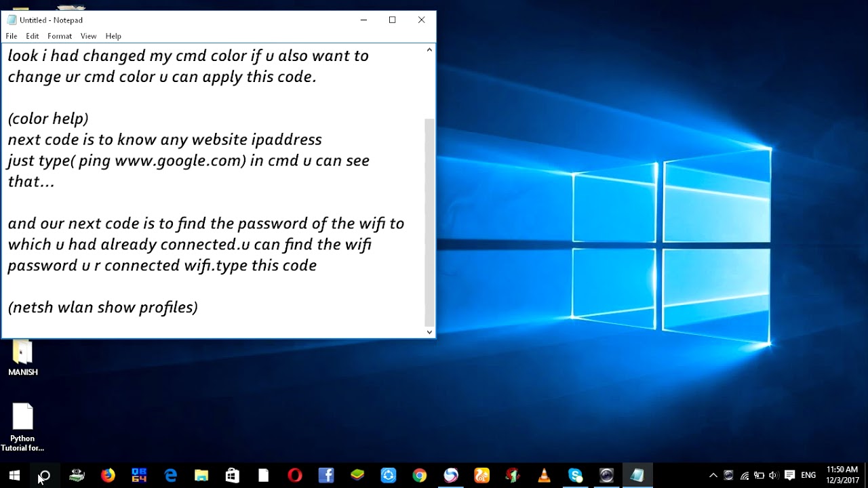Open the clock showing 11:50 AM
The width and height of the screenshot is (868, 488).
[x=842, y=475]
